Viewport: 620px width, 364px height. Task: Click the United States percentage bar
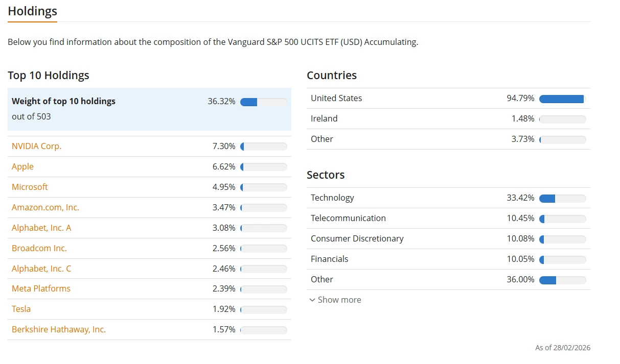pyautogui.click(x=562, y=99)
